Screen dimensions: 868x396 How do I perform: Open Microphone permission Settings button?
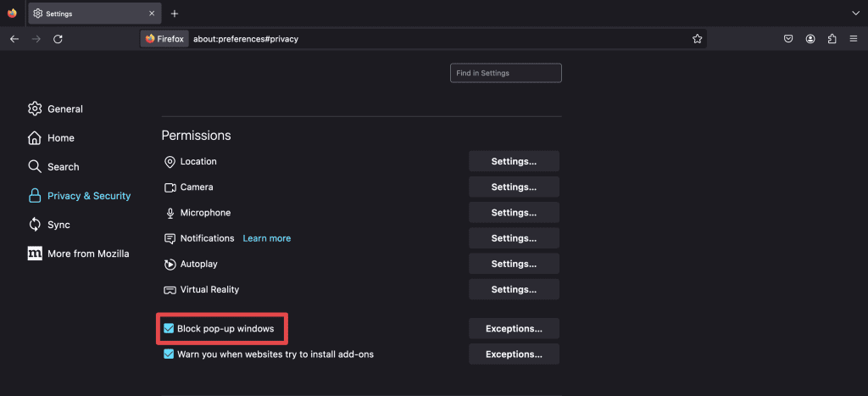[514, 213]
